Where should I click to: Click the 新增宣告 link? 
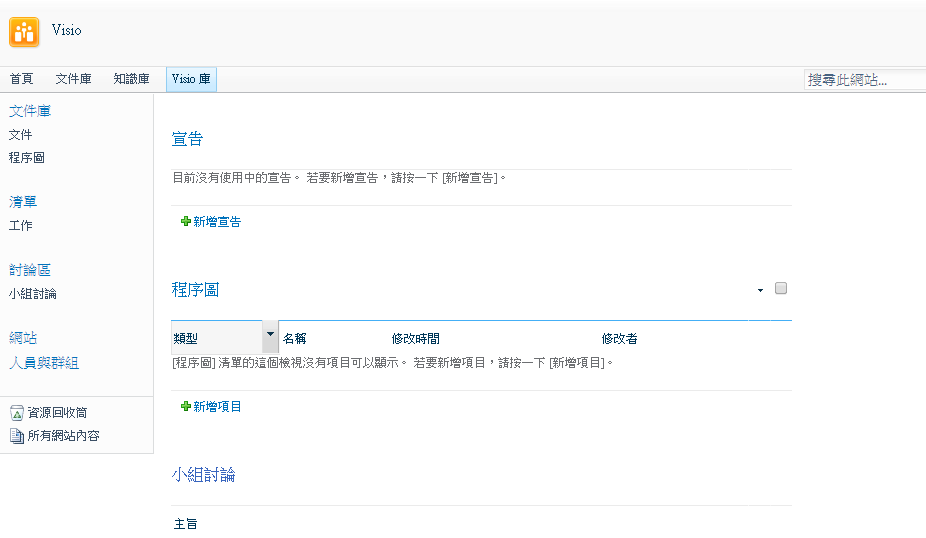point(217,222)
